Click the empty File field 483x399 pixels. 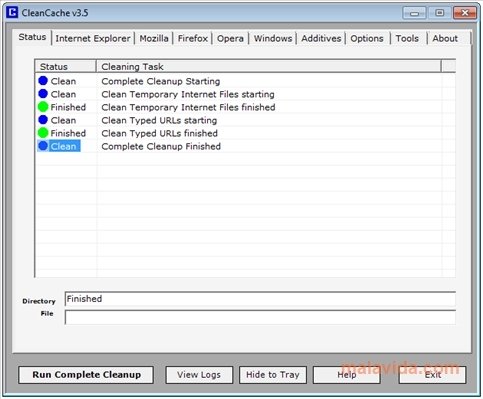pos(260,317)
